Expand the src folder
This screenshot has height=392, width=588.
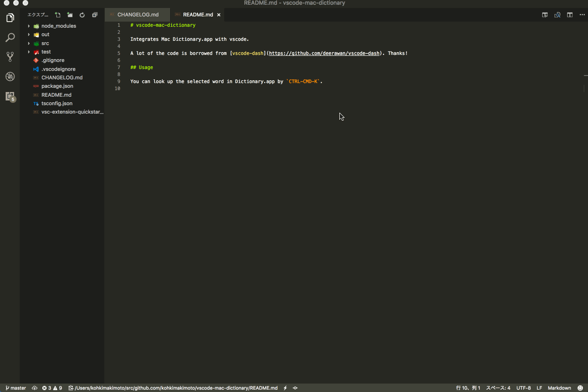[45, 43]
